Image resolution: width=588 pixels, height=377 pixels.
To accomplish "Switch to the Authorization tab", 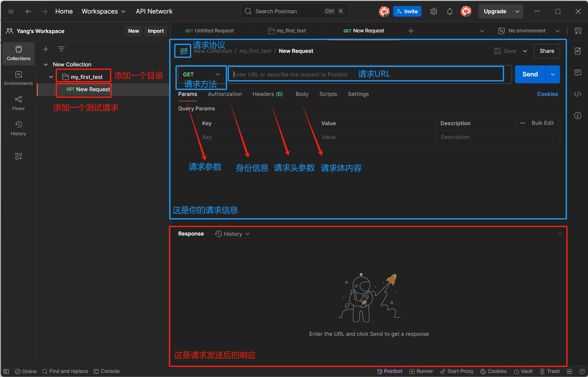I will (225, 94).
